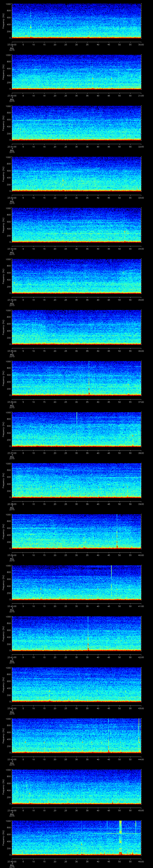This screenshot has height=868, width=153.
Task: Click the '23:42:00' start time label
Action: [x=12, y=708]
